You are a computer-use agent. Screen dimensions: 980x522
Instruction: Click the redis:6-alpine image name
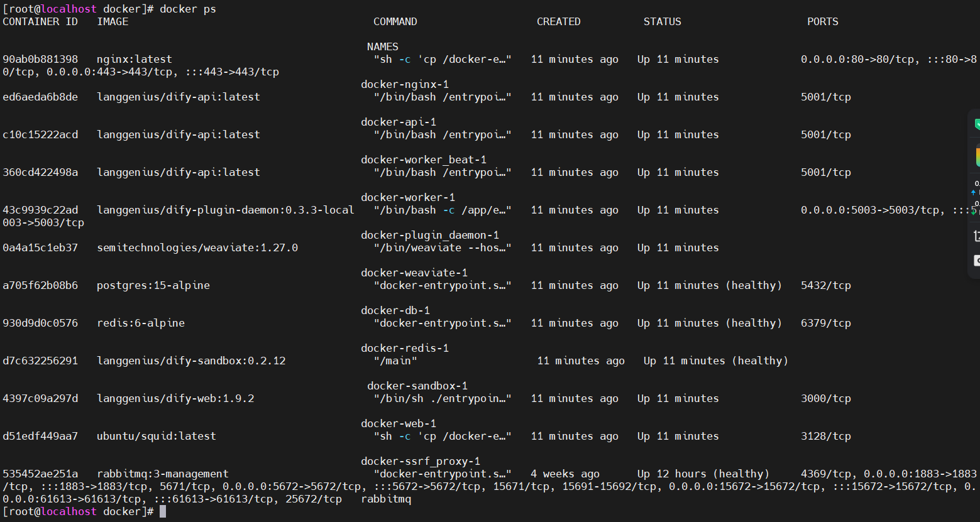pos(141,323)
